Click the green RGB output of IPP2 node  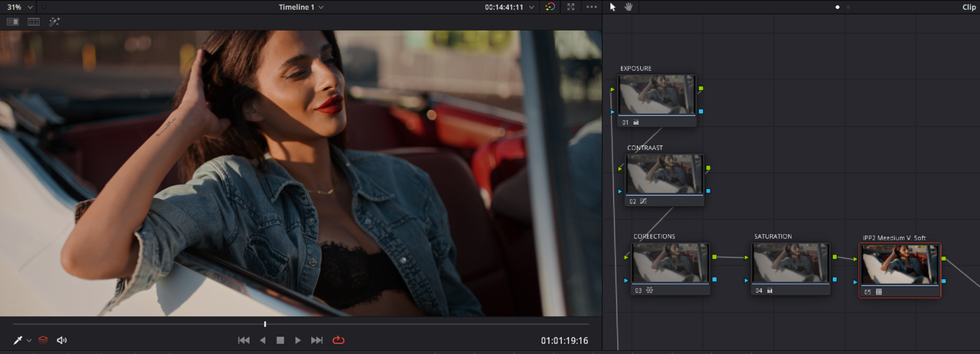[943, 258]
